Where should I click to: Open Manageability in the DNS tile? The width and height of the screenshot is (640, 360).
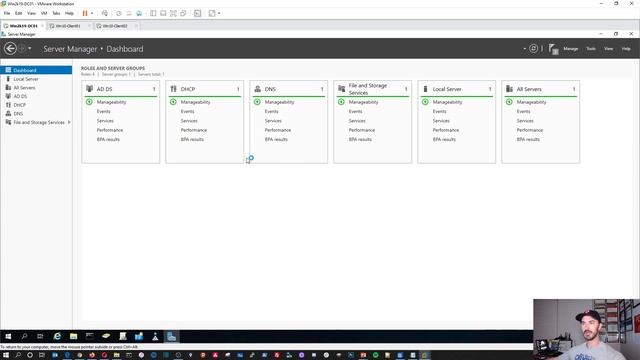[x=279, y=102]
